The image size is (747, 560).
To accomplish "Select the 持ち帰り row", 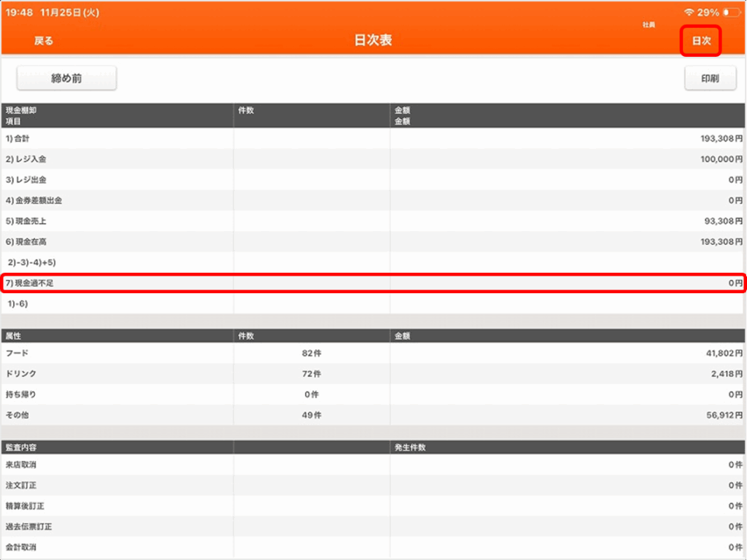I will 373,394.
